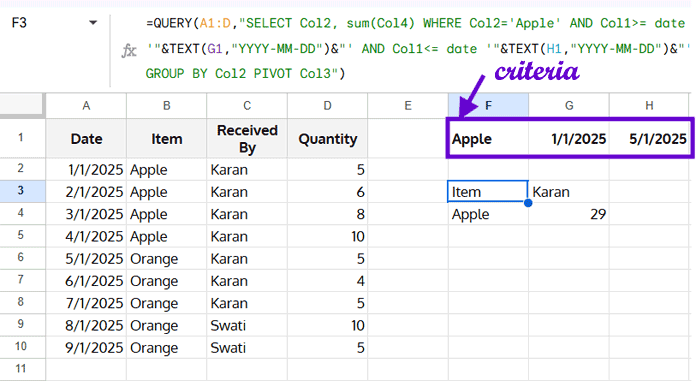
Task: Click the date 1/1/2025 in column A
Action: [86, 169]
